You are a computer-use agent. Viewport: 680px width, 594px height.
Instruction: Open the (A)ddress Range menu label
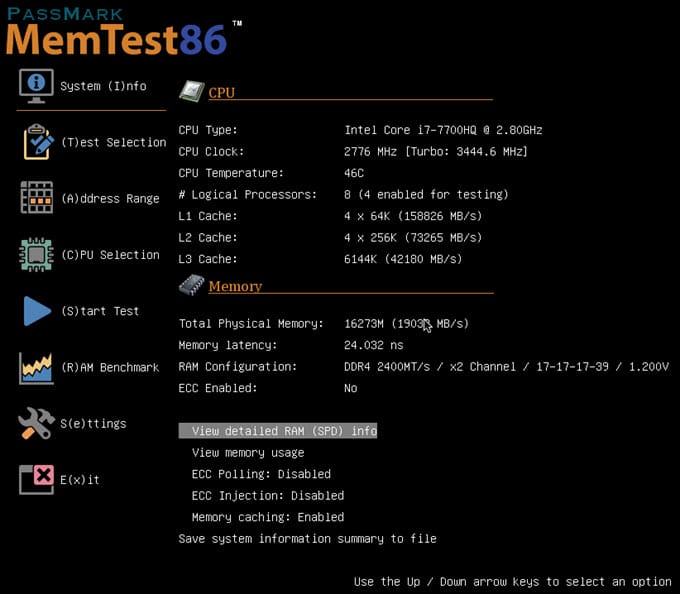[110, 199]
